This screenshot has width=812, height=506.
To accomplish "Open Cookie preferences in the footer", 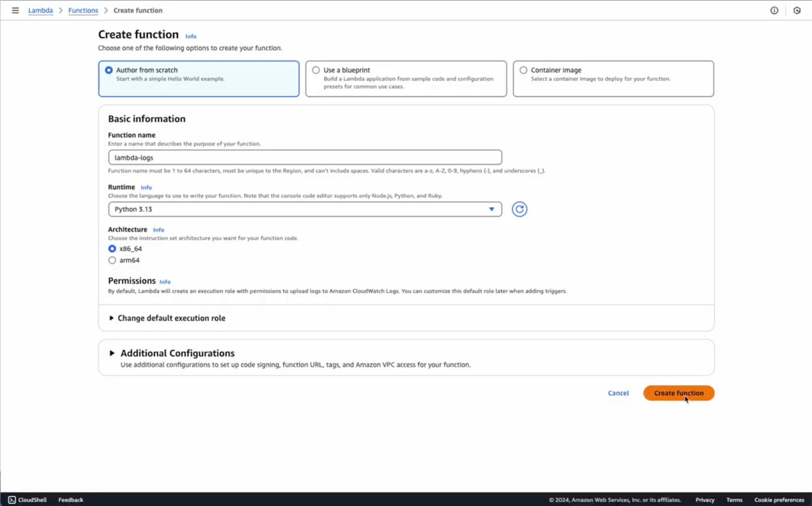I will pyautogui.click(x=779, y=500).
